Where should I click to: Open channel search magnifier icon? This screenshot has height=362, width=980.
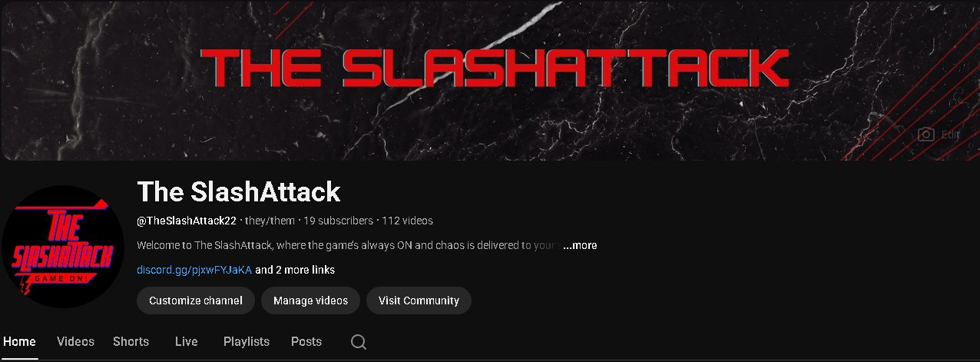pos(359,342)
